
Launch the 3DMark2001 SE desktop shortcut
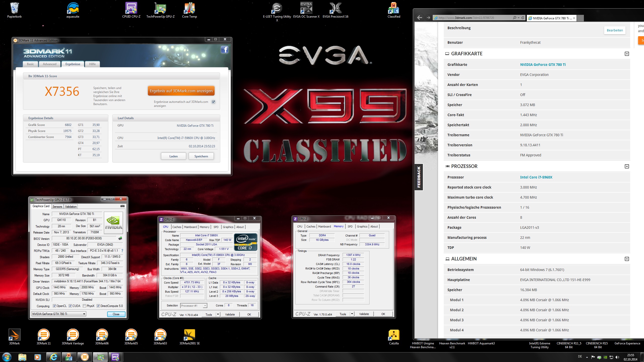[x=189, y=337]
